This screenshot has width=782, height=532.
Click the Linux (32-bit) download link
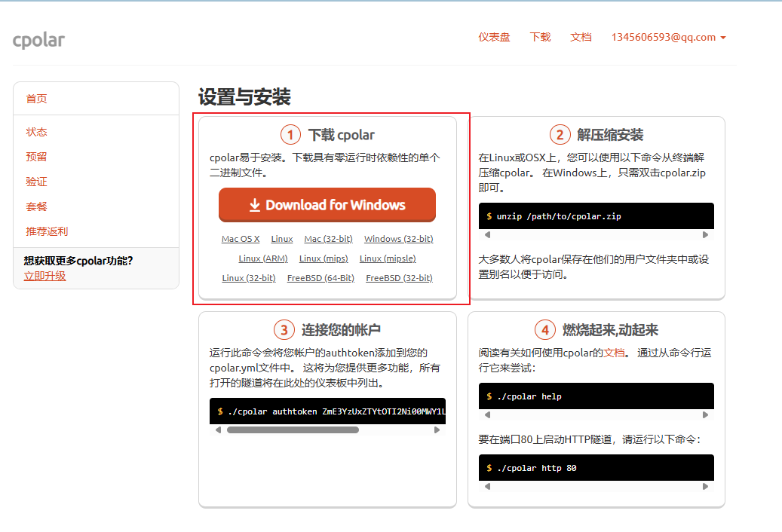click(x=248, y=278)
